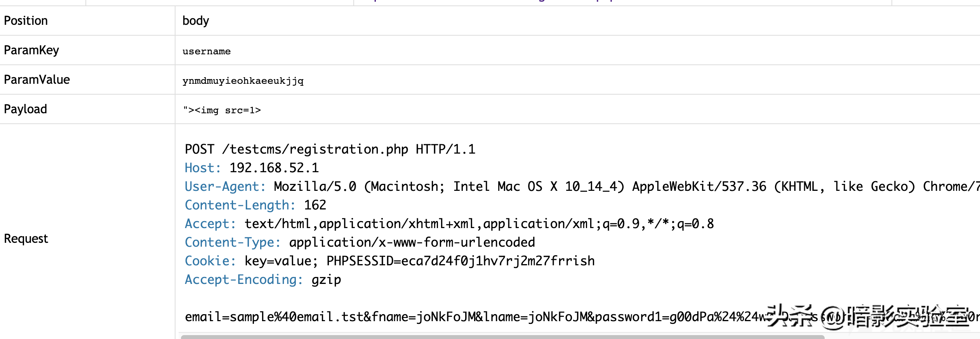Click the User-Agent header name
Viewport: 980px width, 339px height.
pos(225,187)
